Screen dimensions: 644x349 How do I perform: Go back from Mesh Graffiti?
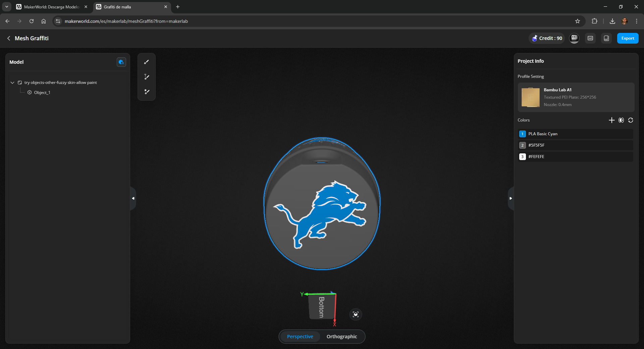tap(9, 38)
